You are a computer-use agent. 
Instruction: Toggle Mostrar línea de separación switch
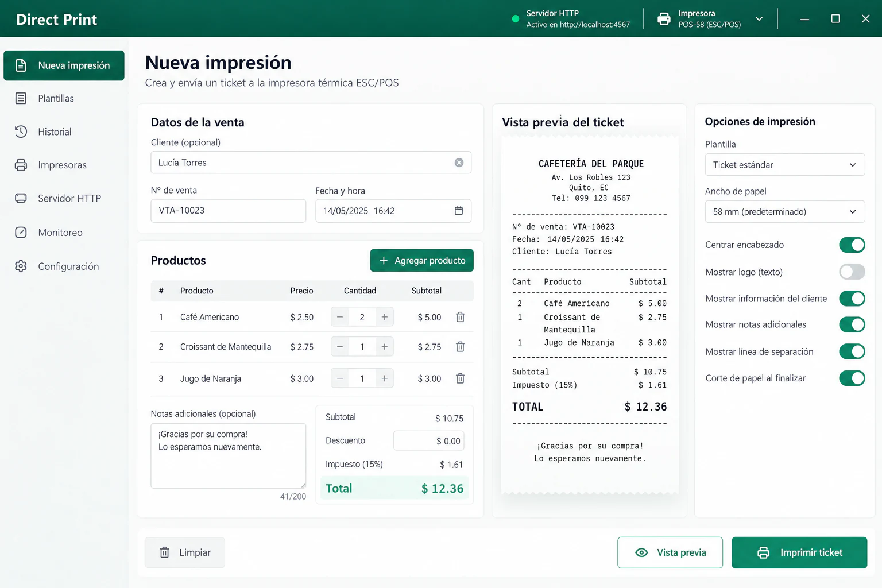(852, 351)
